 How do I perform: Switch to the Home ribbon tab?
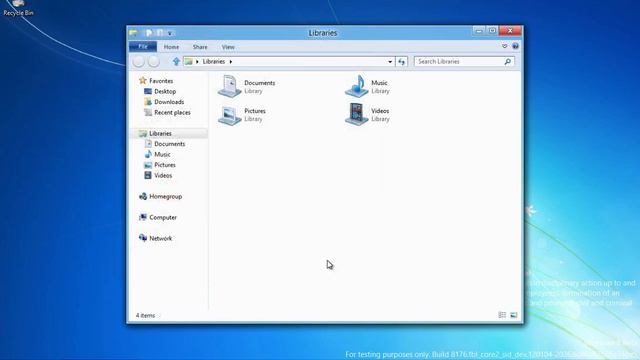[x=171, y=47]
